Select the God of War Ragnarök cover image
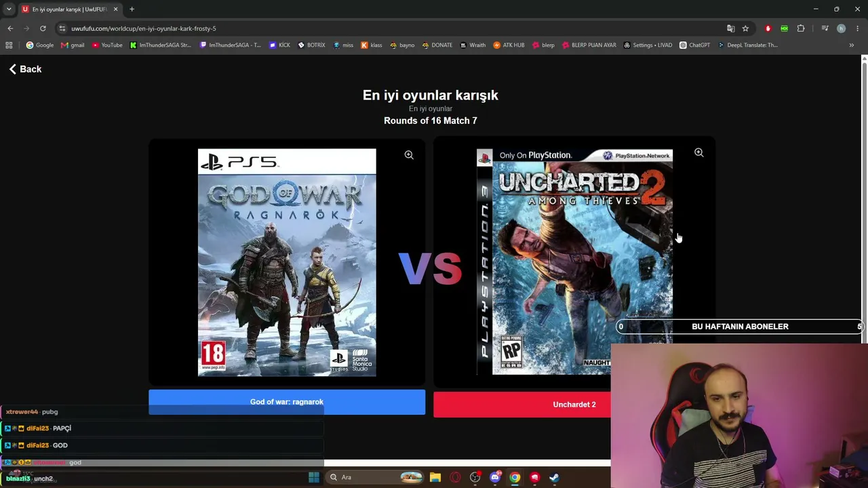This screenshot has width=868, height=488. click(x=287, y=262)
